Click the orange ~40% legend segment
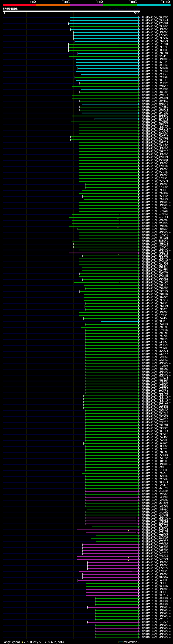 point(53,5)
